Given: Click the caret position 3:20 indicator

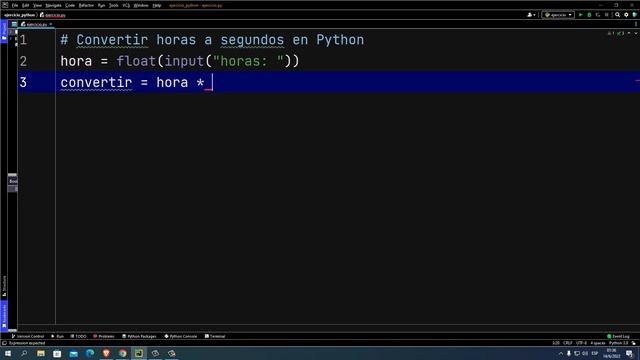Looking at the screenshot, I should 556,343.
